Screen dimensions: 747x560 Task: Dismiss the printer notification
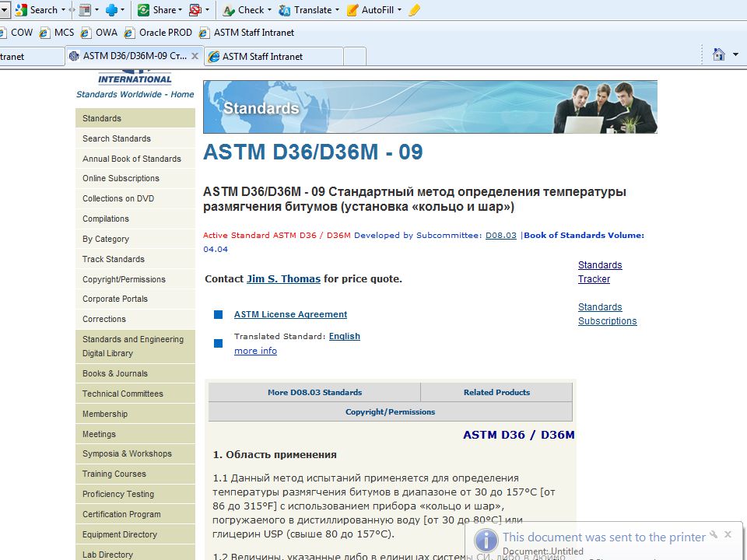(x=728, y=534)
